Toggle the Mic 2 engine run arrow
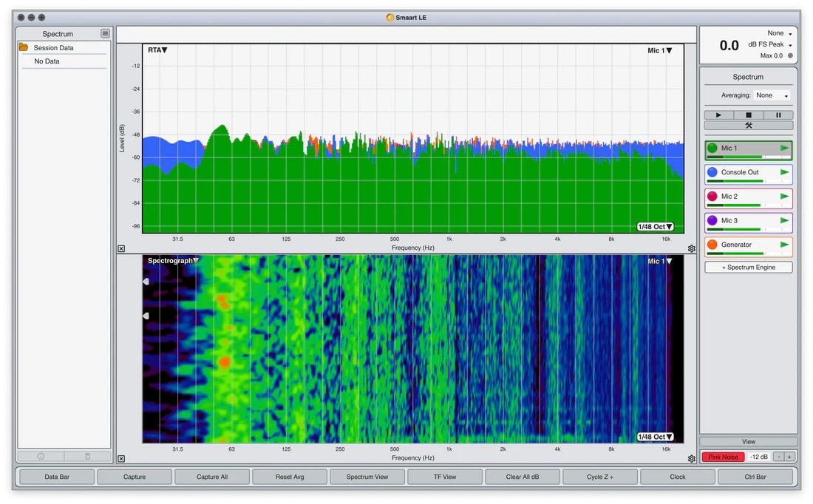The image size is (813, 504). (784, 197)
